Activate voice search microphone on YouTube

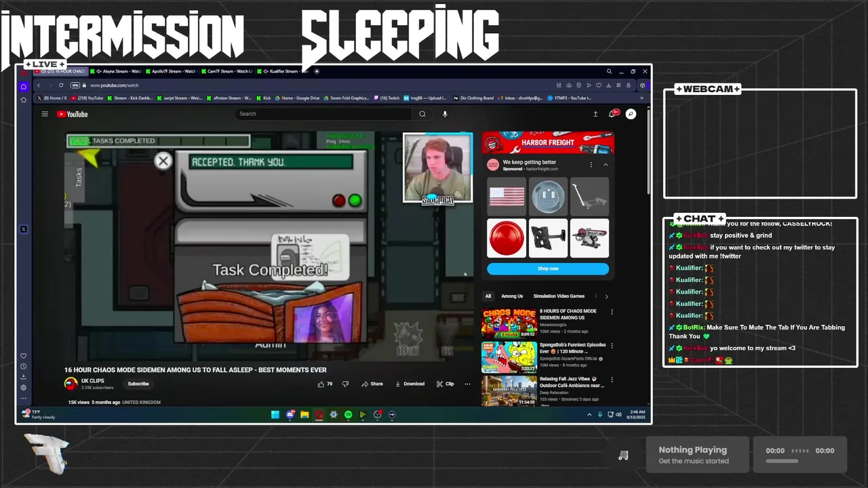tap(445, 114)
